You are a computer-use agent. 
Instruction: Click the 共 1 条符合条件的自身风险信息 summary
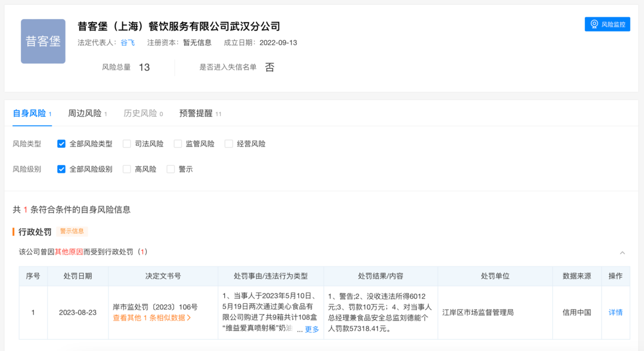point(72,210)
